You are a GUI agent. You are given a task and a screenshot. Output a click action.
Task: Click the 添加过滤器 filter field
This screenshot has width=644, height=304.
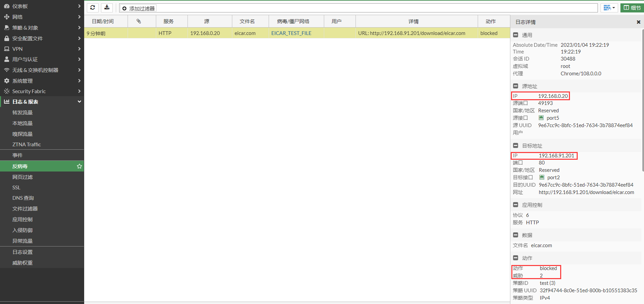tap(358, 8)
